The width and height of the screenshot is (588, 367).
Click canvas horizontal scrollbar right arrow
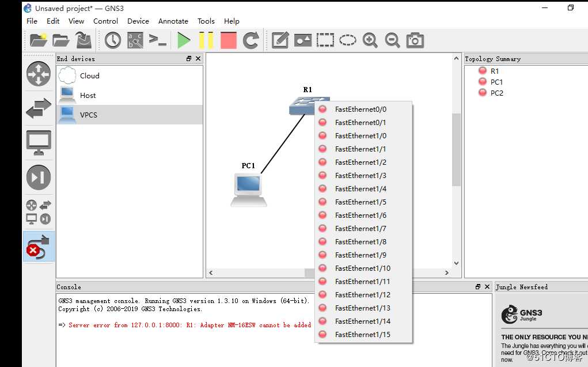point(447,273)
